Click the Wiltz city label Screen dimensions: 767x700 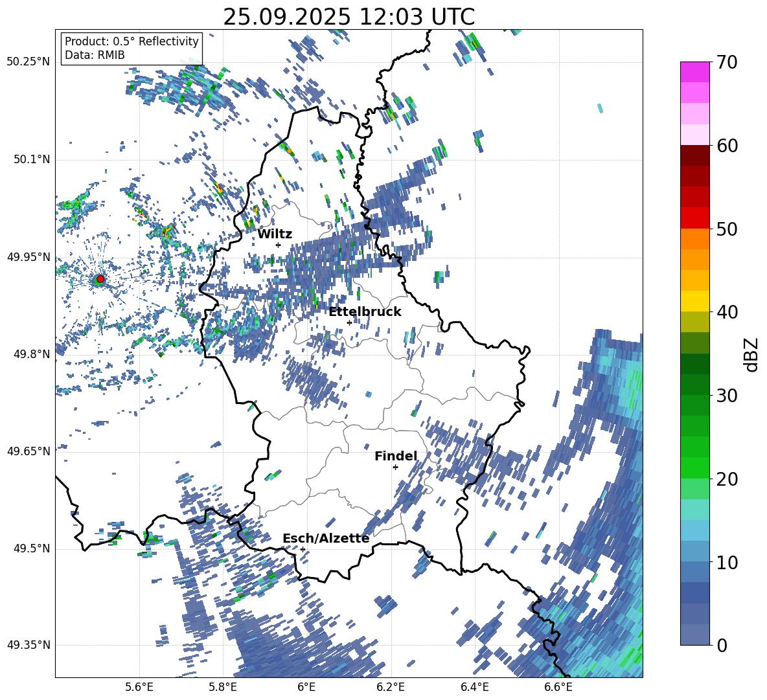click(x=275, y=234)
